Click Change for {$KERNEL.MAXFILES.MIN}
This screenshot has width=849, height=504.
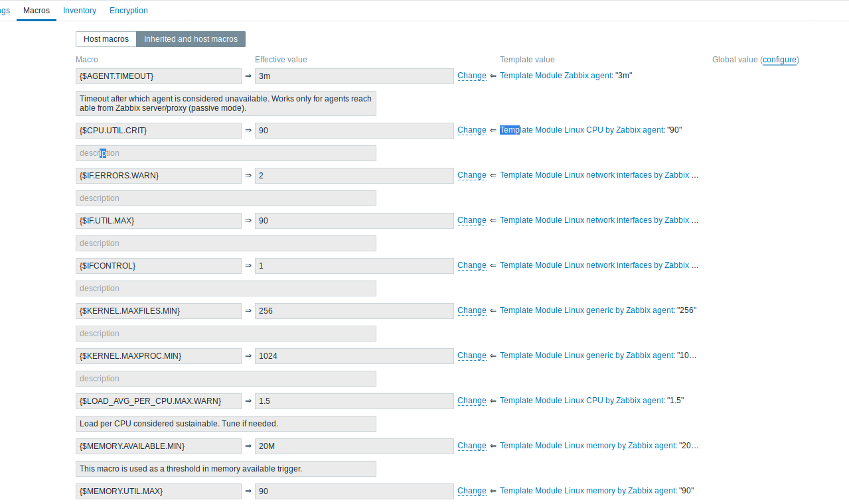tap(471, 310)
